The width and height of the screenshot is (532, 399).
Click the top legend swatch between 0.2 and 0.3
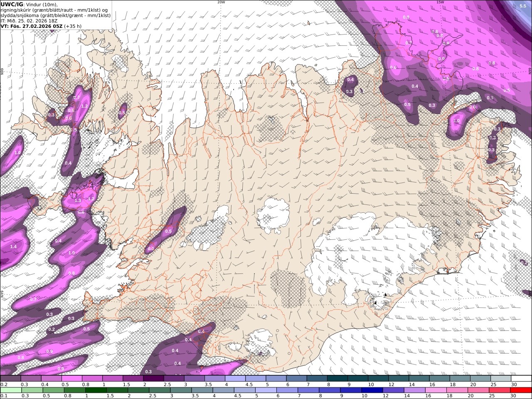pos(11,379)
